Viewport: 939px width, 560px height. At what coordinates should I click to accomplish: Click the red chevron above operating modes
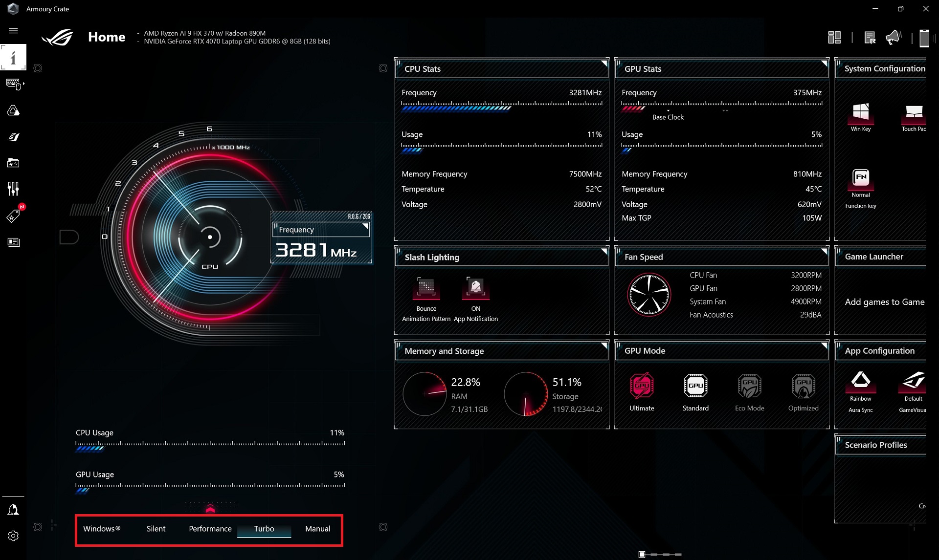click(x=210, y=509)
